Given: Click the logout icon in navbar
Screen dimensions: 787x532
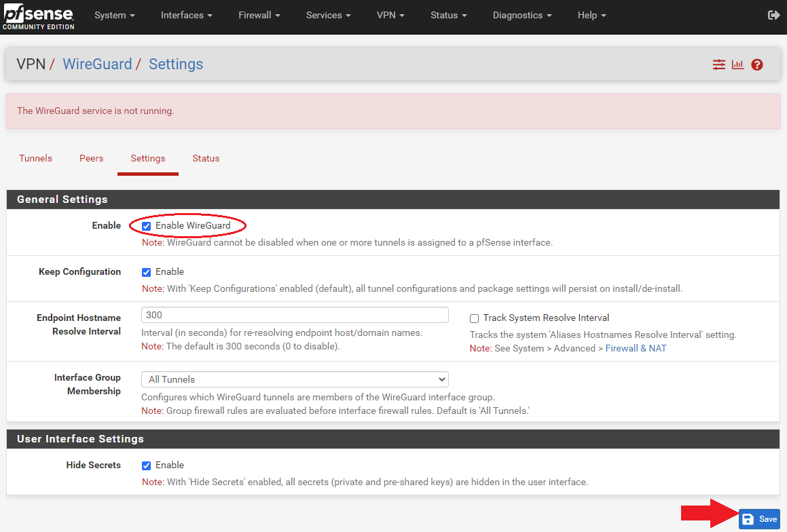Looking at the screenshot, I should [773, 16].
